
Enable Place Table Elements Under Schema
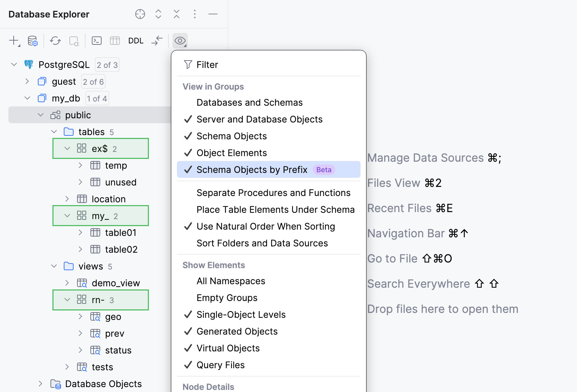click(x=269, y=210)
